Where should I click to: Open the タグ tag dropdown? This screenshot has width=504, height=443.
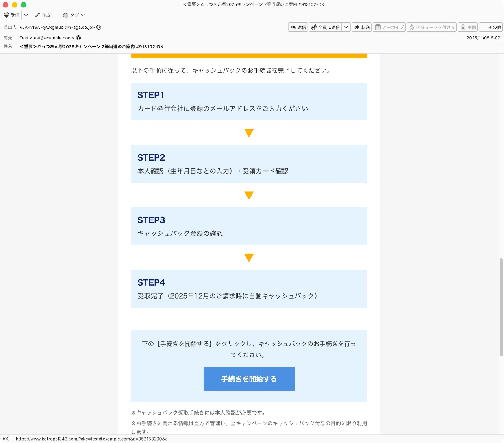pos(74,15)
